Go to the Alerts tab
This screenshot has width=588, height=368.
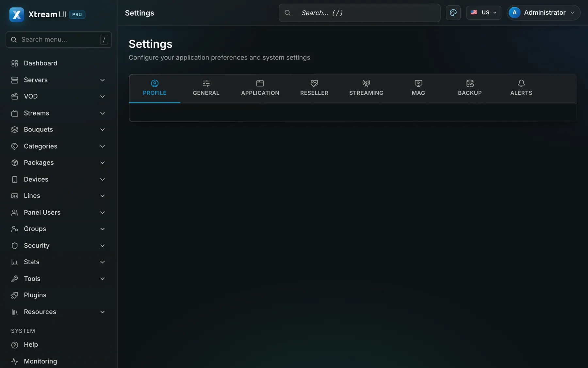click(521, 88)
